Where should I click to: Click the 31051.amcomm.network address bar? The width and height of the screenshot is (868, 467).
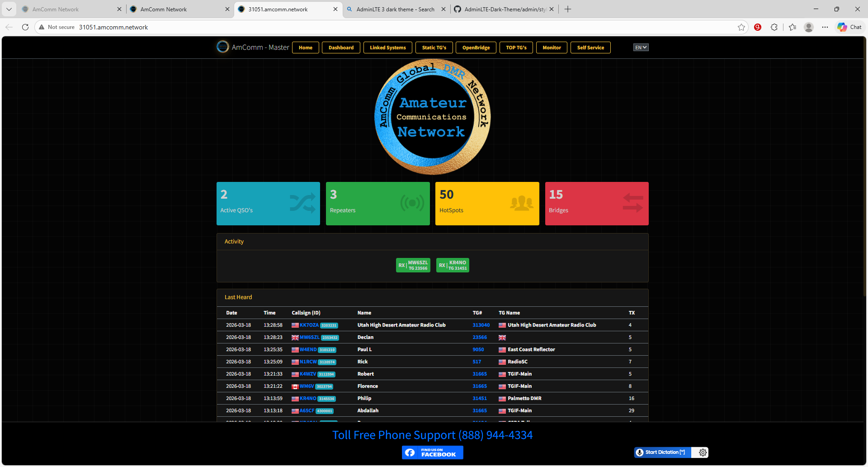(113, 27)
